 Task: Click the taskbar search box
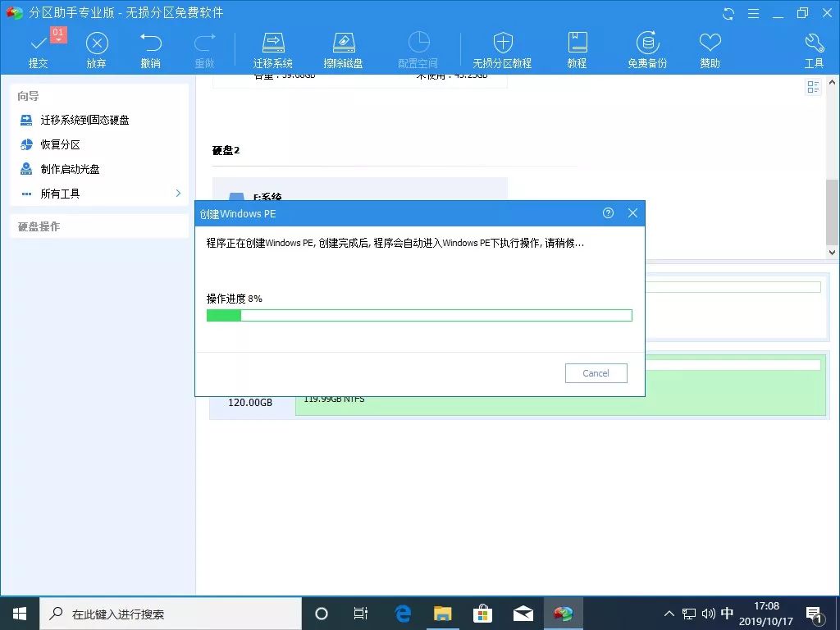pos(171,614)
